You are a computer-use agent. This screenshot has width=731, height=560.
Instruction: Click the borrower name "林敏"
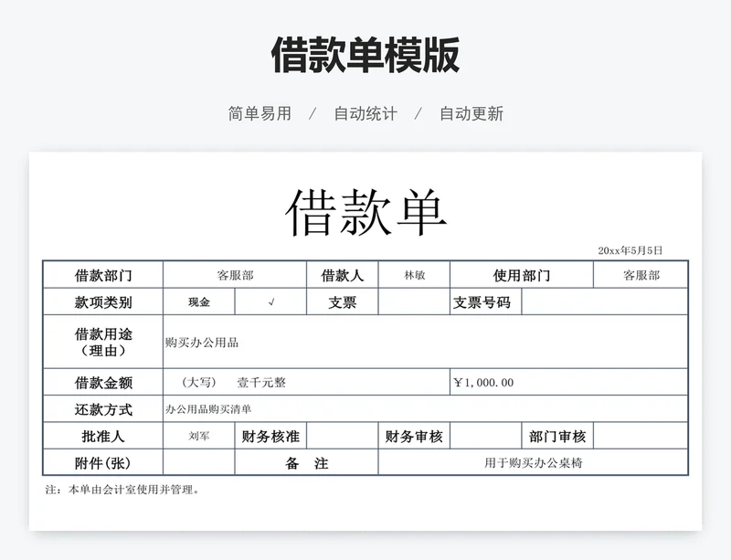pos(414,275)
